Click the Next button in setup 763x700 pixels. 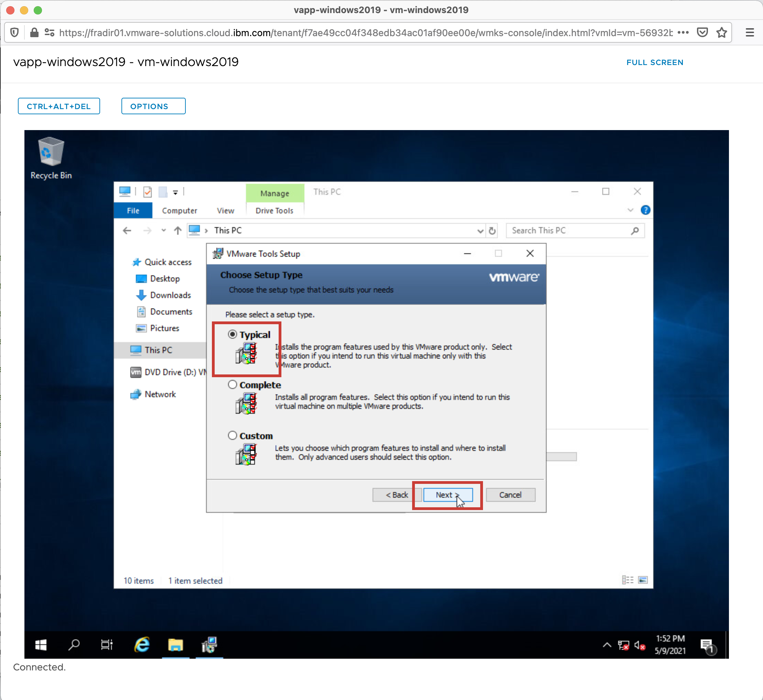pyautogui.click(x=448, y=495)
